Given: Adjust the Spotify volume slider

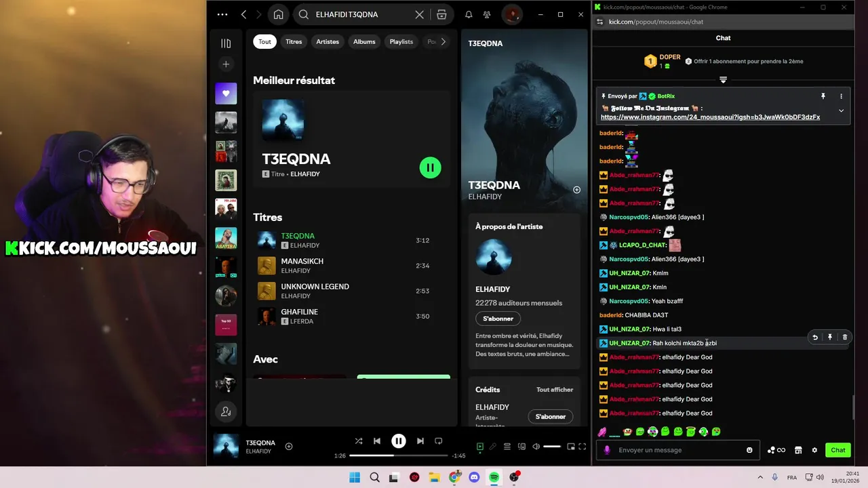Looking at the screenshot, I should click(553, 447).
